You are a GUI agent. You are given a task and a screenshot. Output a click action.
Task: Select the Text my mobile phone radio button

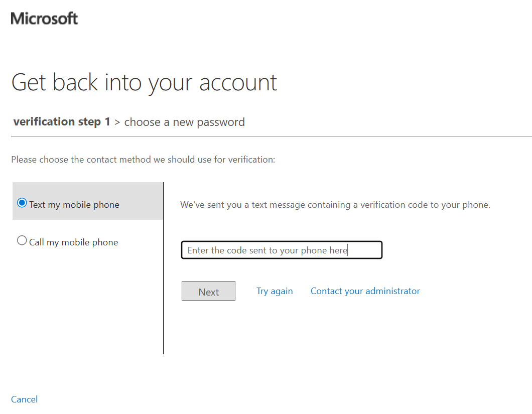coord(22,203)
